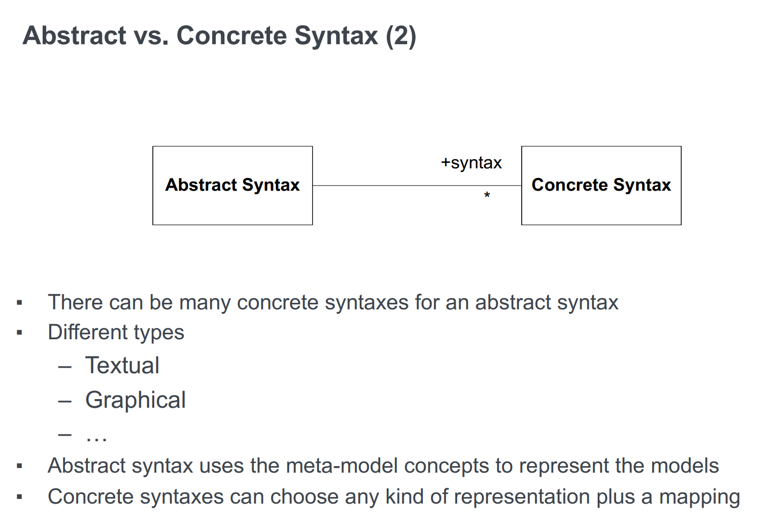The image size is (773, 532).
Task: Click the slide title "Abstract vs. Concrete Syntax (2)"
Action: (219, 36)
